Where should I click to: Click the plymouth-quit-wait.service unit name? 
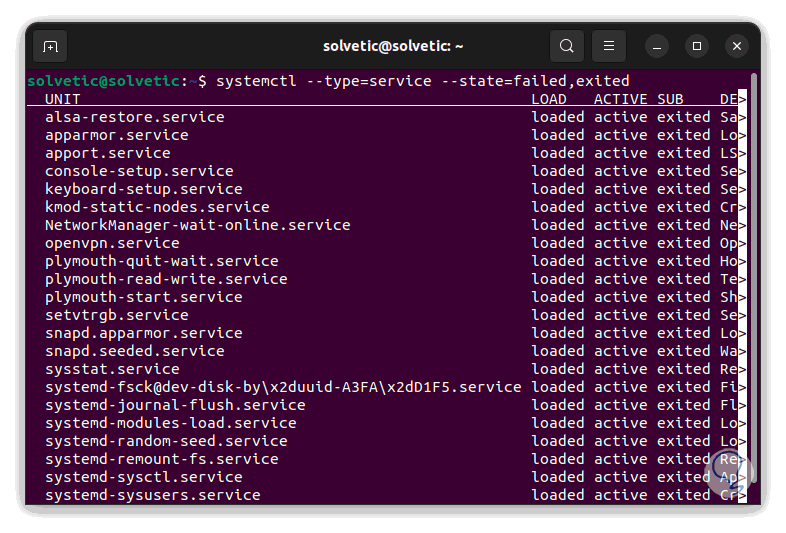[x=161, y=261]
